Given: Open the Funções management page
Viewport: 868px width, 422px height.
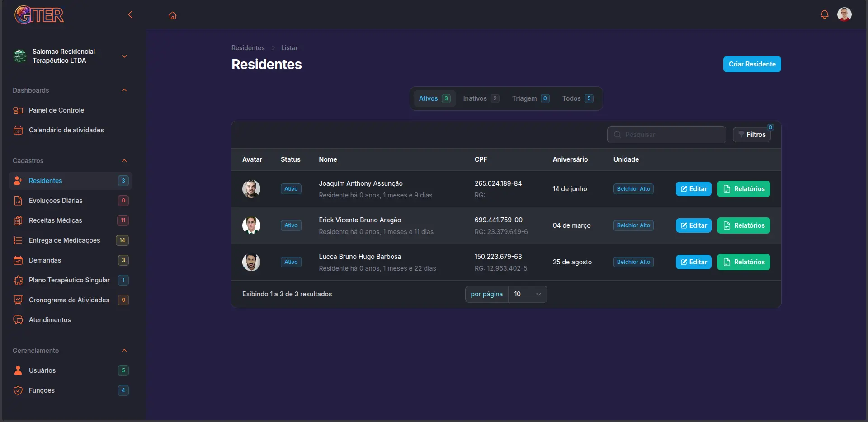Looking at the screenshot, I should click(42, 390).
